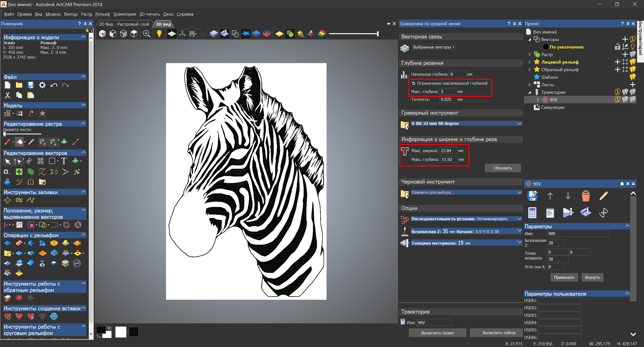Screen dimensions: 644x347
Task: Toggle the Шаблон light bulb visibility
Action: tap(632, 77)
